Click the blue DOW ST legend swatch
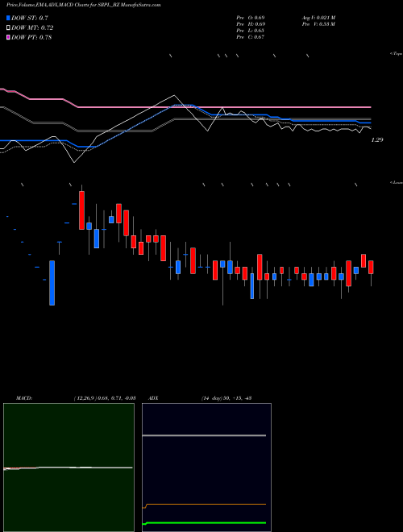This screenshot has width=403, height=532. click(x=8, y=18)
